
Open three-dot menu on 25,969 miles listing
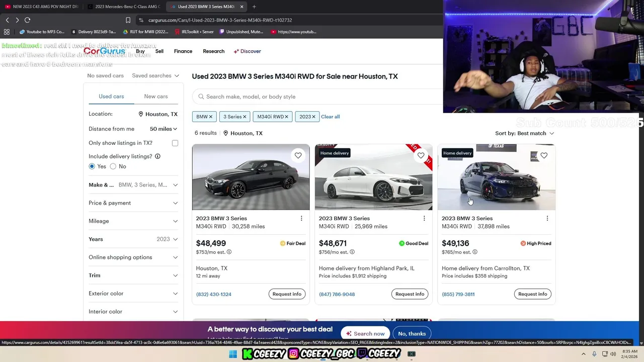tap(424, 218)
